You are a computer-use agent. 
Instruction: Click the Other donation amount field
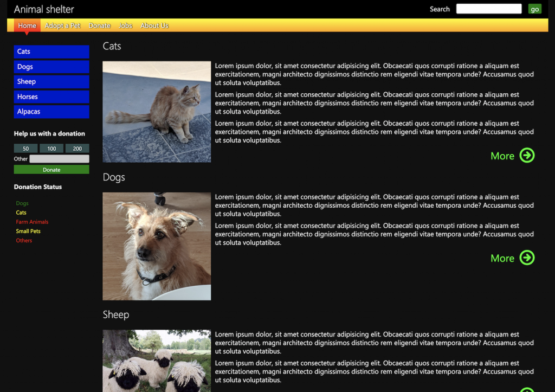[59, 159]
